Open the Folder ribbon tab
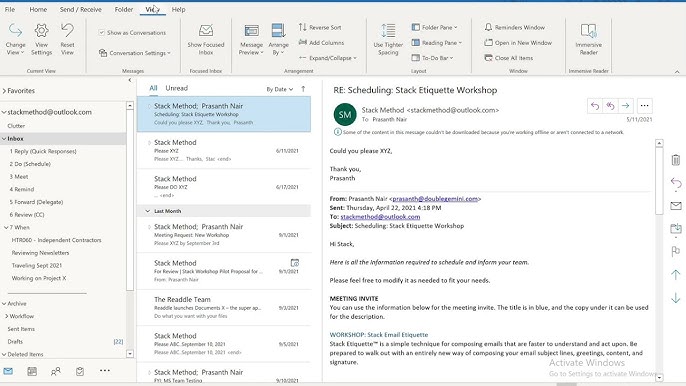 124,9
